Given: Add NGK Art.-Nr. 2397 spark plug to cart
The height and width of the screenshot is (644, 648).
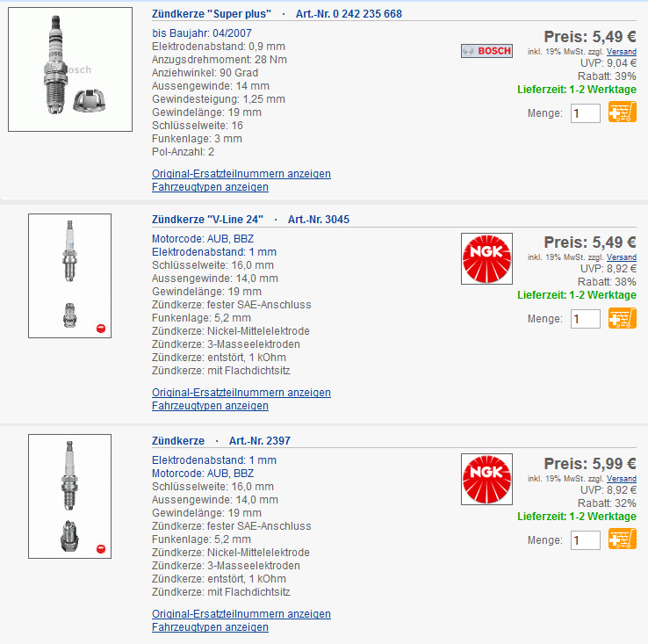Looking at the screenshot, I should (x=623, y=539).
